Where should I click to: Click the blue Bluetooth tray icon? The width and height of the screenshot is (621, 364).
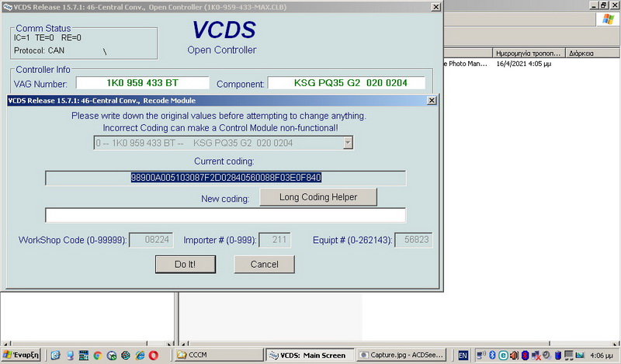pos(492,355)
